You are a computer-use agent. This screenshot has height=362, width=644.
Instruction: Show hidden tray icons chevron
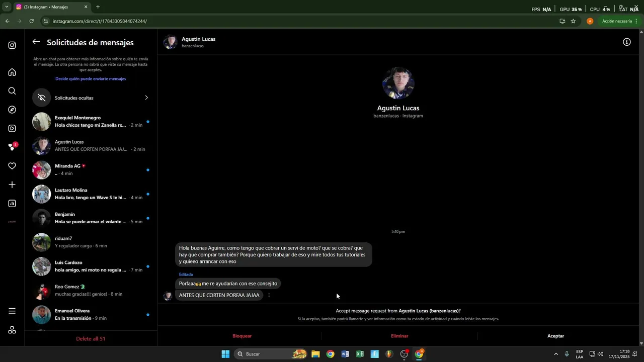tap(556, 354)
